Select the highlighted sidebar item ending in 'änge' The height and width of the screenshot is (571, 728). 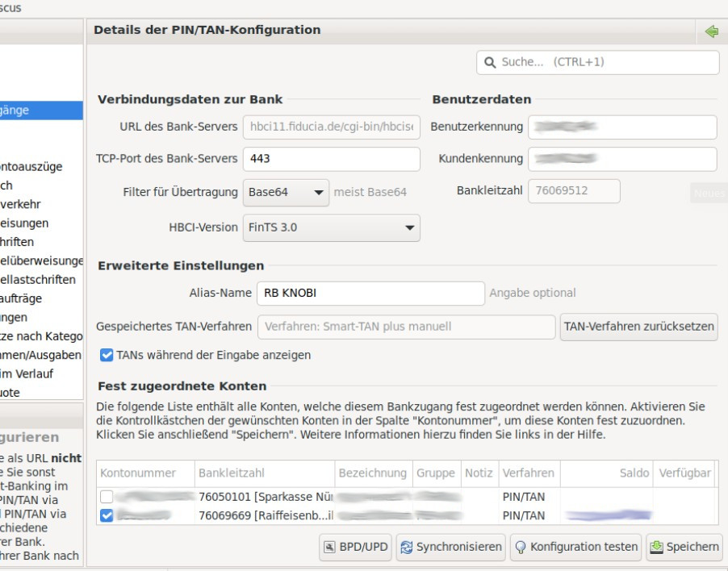40,110
